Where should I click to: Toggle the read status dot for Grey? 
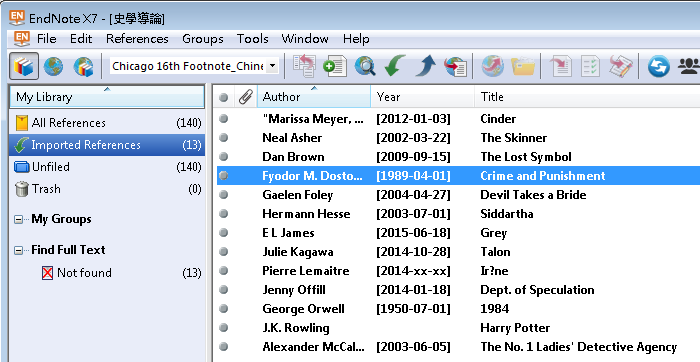[x=224, y=233]
